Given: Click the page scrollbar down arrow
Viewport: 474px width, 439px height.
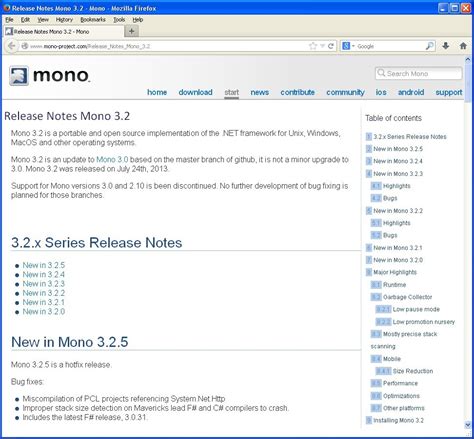Looking at the screenshot, I should (x=468, y=425).
